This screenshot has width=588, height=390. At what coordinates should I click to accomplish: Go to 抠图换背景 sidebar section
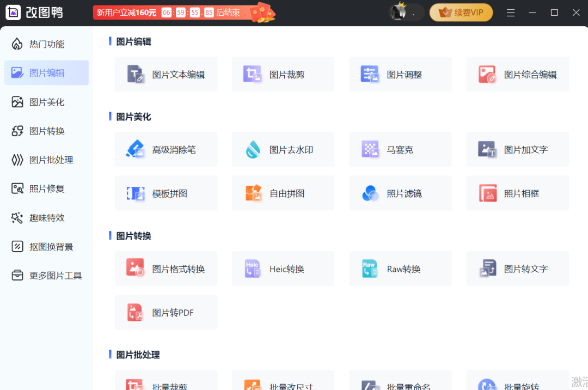click(x=46, y=246)
